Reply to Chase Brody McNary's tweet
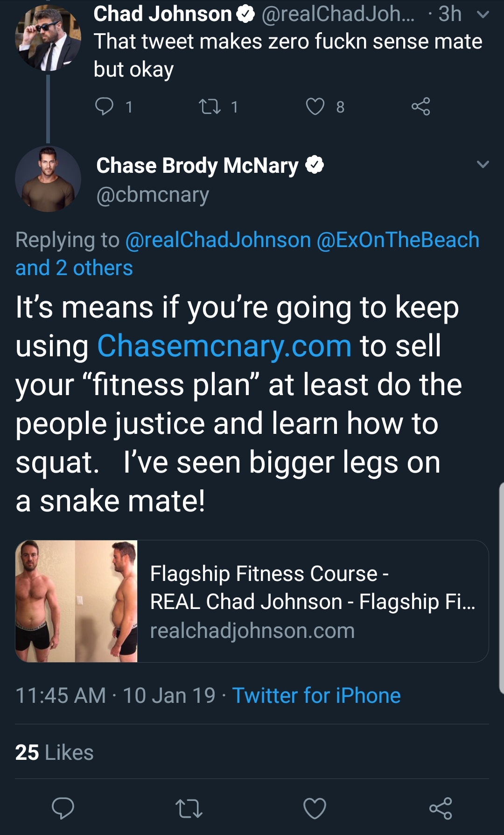 63,808
